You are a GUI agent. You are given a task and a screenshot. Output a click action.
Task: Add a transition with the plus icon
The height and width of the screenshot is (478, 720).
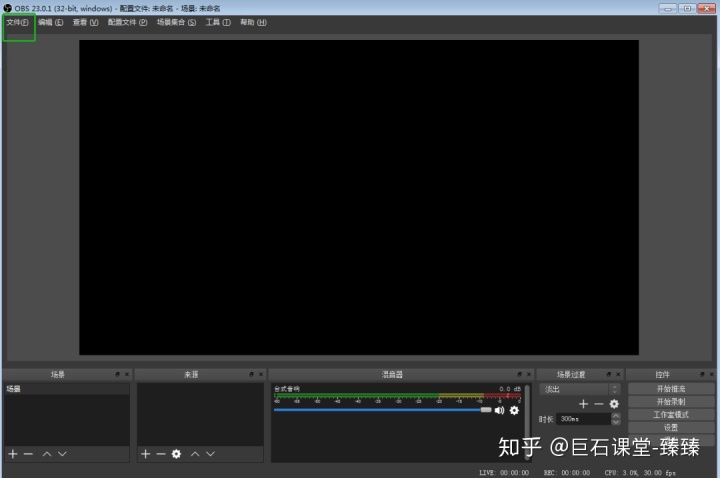584,404
